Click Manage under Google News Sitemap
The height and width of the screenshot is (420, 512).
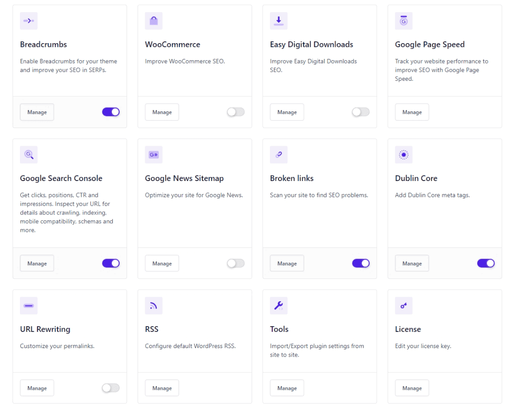pyautogui.click(x=162, y=264)
